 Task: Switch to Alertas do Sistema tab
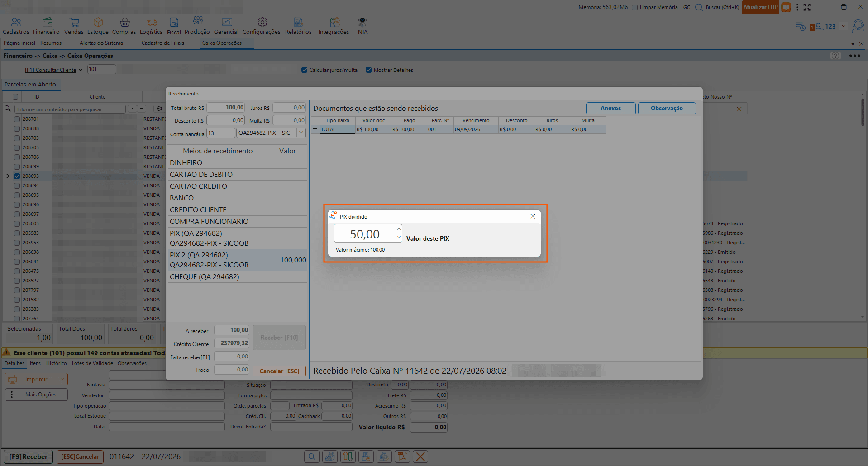(x=101, y=43)
